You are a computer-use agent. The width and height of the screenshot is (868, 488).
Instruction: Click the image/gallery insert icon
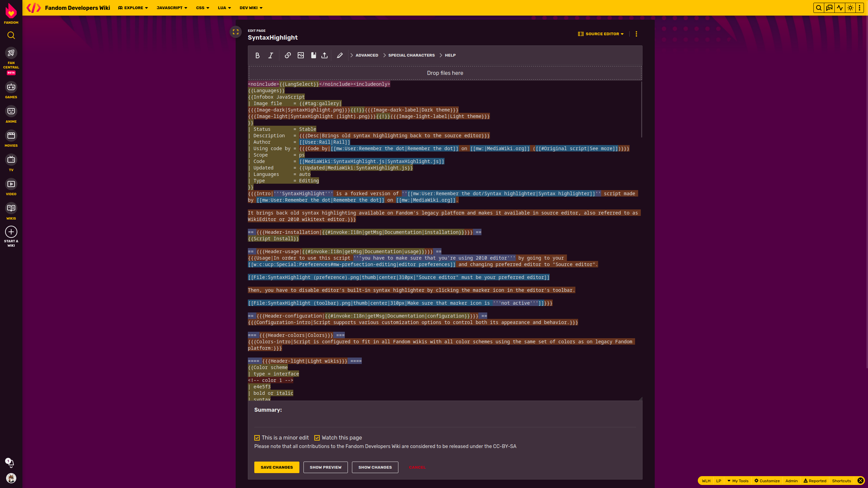click(300, 56)
